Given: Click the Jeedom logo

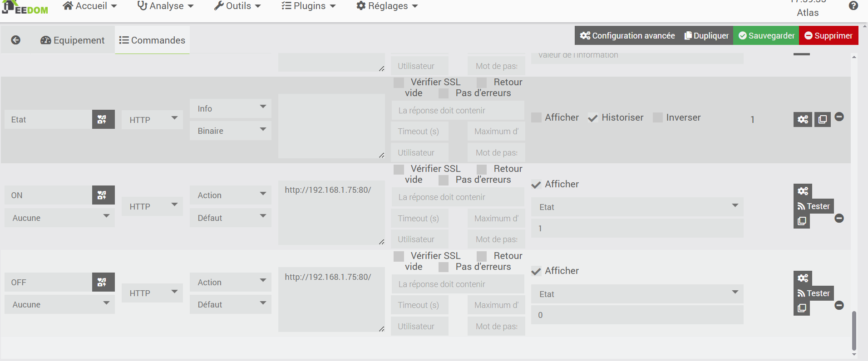Looking at the screenshot, I should (x=25, y=7).
